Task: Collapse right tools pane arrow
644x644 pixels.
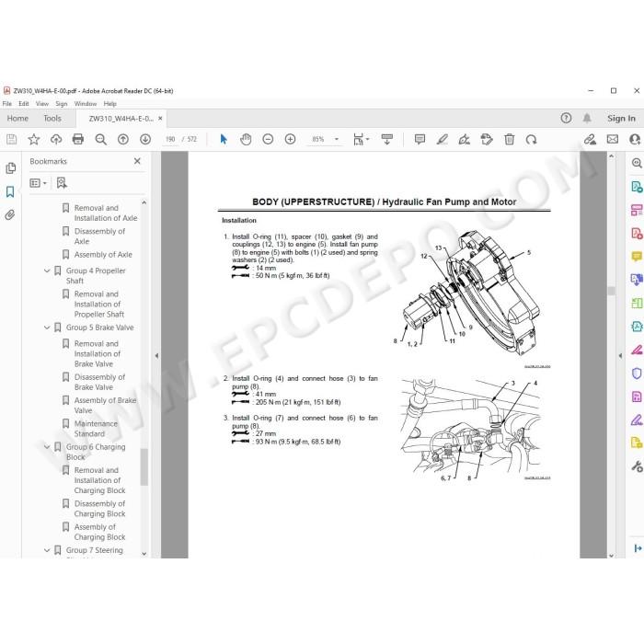Action: point(620,356)
